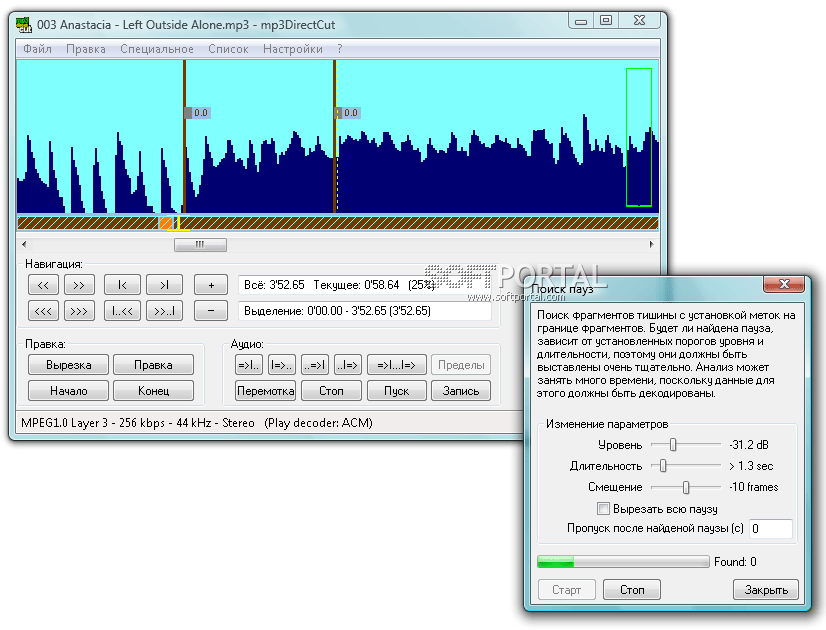The image size is (826, 630).
Task: Click the Вырезка button
Action: coord(68,365)
